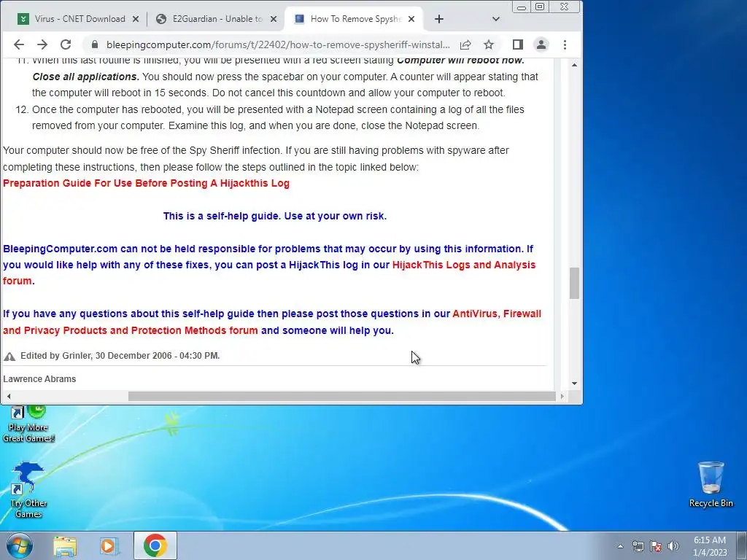Open Chrome three-dot menu
Viewport: 747px width, 560px height.
[x=565, y=44]
